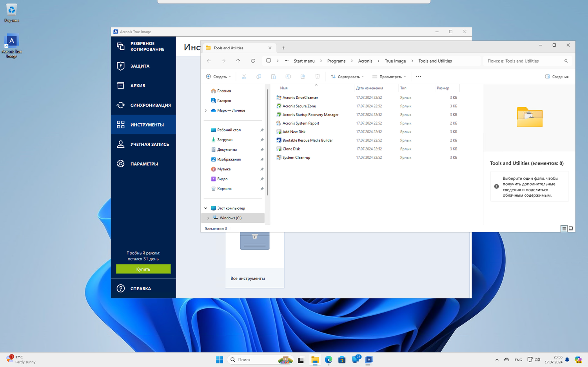Click the Rename toolbar icon
Screen dimensions: 588x367
[x=288, y=77]
